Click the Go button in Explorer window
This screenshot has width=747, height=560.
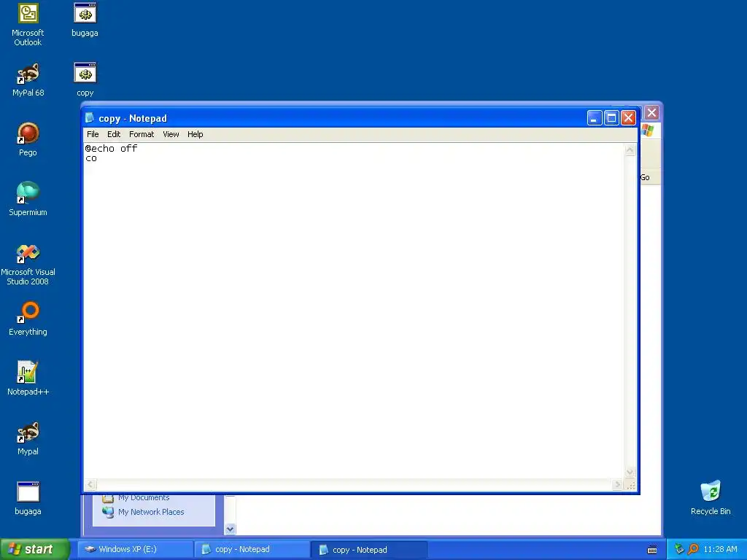pyautogui.click(x=646, y=177)
